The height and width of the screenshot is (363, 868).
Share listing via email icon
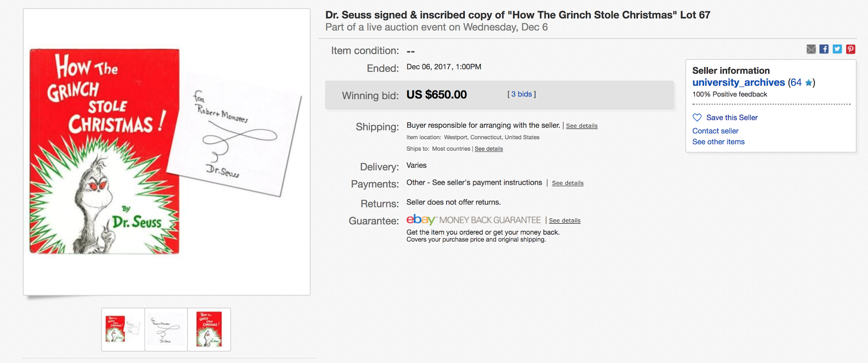[x=811, y=49]
